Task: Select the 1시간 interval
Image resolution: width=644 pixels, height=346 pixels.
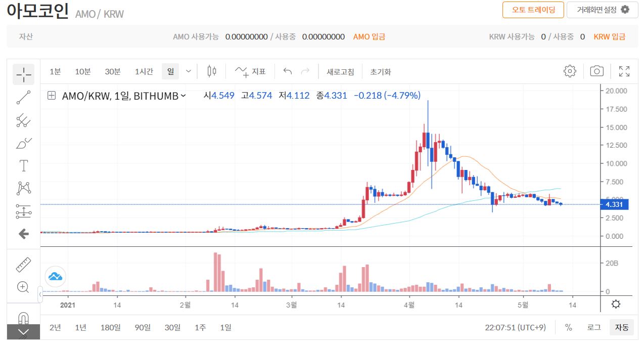Action: click(144, 71)
